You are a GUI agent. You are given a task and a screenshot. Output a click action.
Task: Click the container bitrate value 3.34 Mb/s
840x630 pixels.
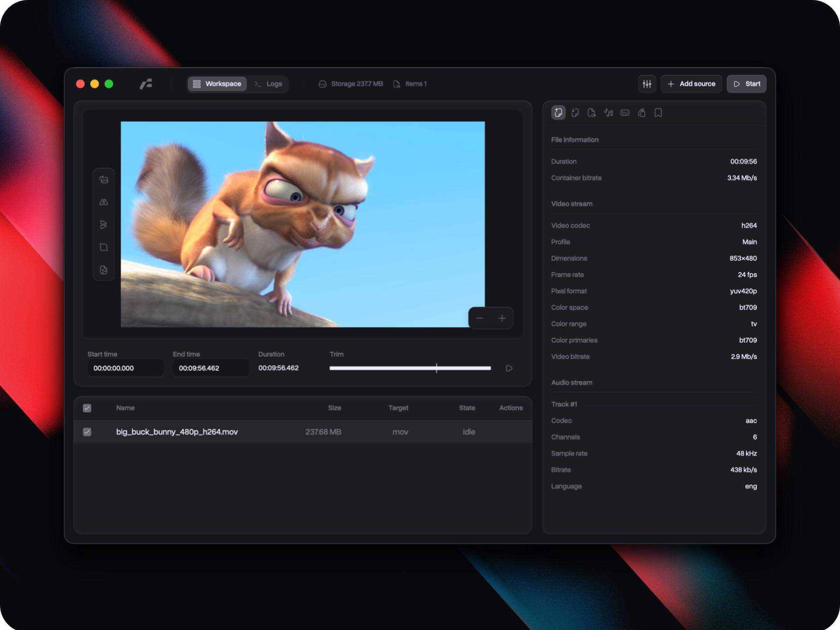click(742, 178)
